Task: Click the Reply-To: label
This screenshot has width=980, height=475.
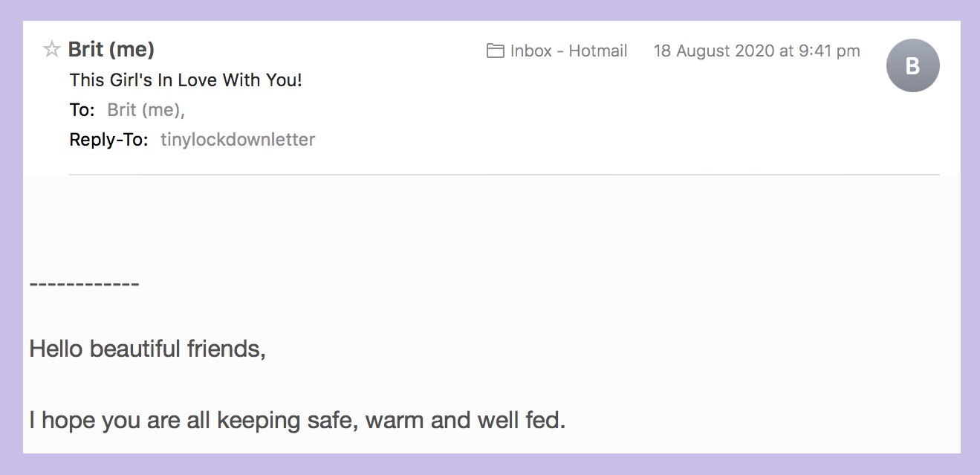Action: [x=109, y=139]
